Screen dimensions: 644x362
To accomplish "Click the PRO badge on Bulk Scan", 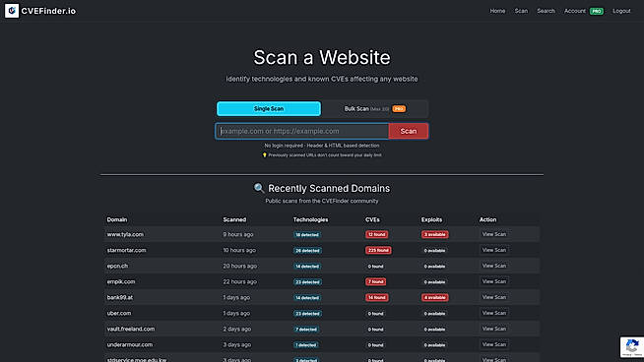I will point(399,109).
